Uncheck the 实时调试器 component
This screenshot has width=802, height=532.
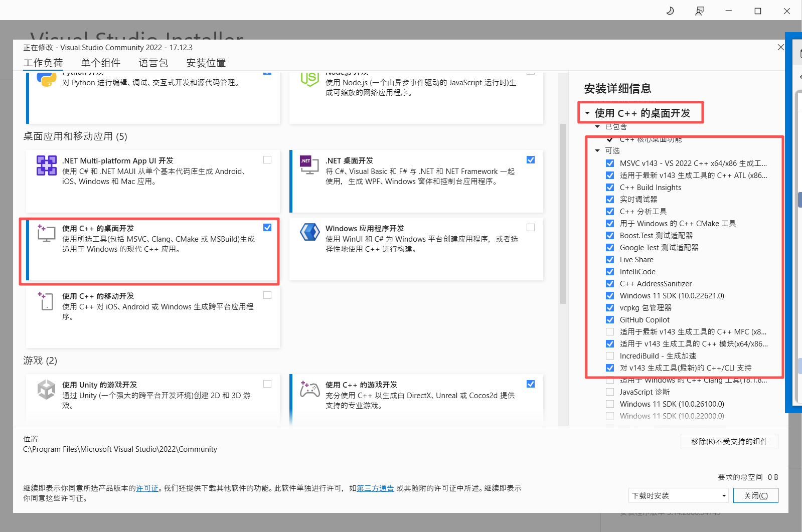[610, 200]
